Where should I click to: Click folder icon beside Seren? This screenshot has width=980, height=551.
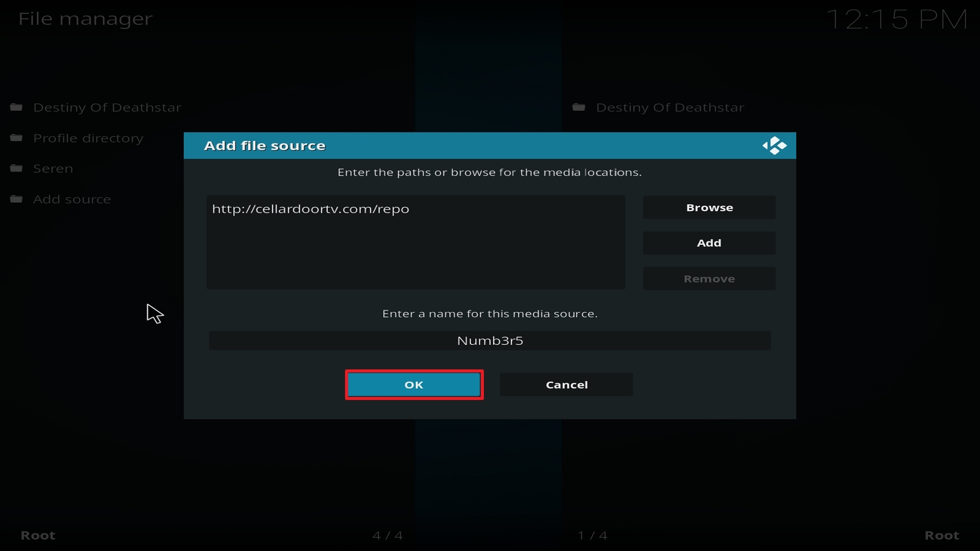click(16, 168)
